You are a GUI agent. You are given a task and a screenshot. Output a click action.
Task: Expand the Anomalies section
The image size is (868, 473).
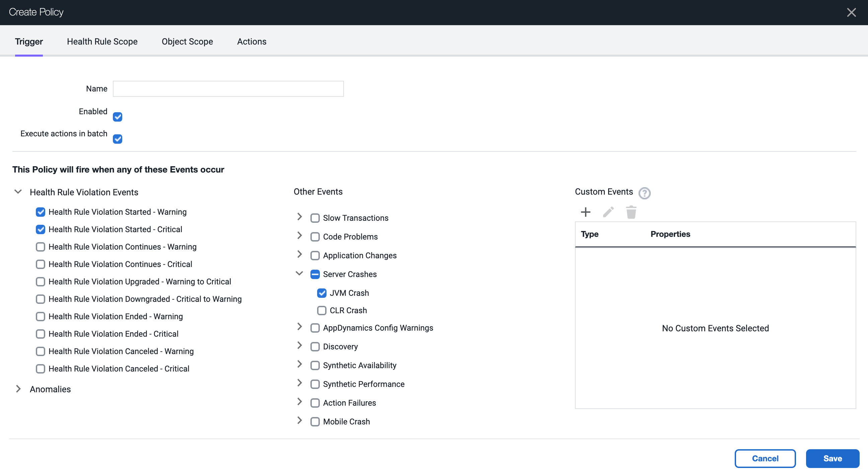click(x=18, y=389)
